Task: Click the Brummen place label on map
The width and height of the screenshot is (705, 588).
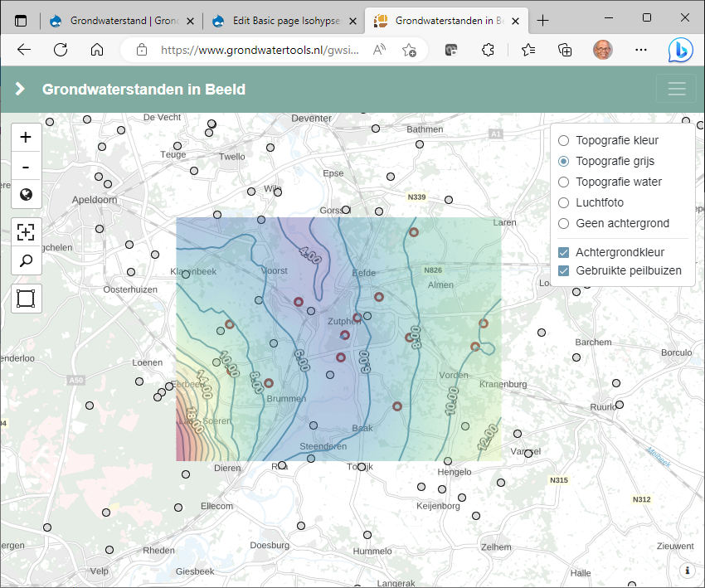Action: (x=286, y=399)
